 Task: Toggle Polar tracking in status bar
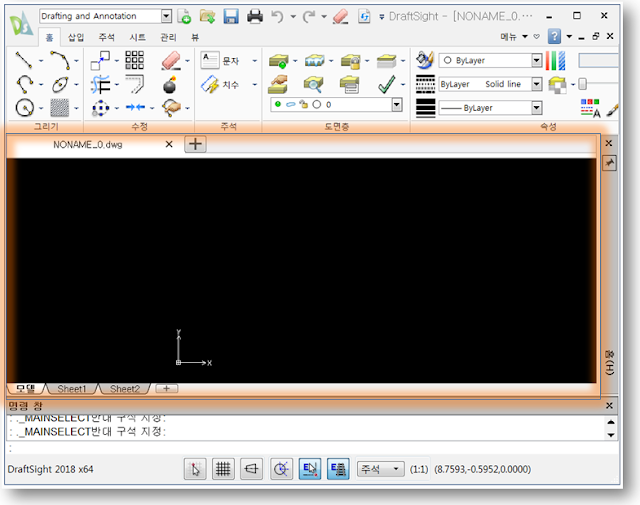pos(281,469)
